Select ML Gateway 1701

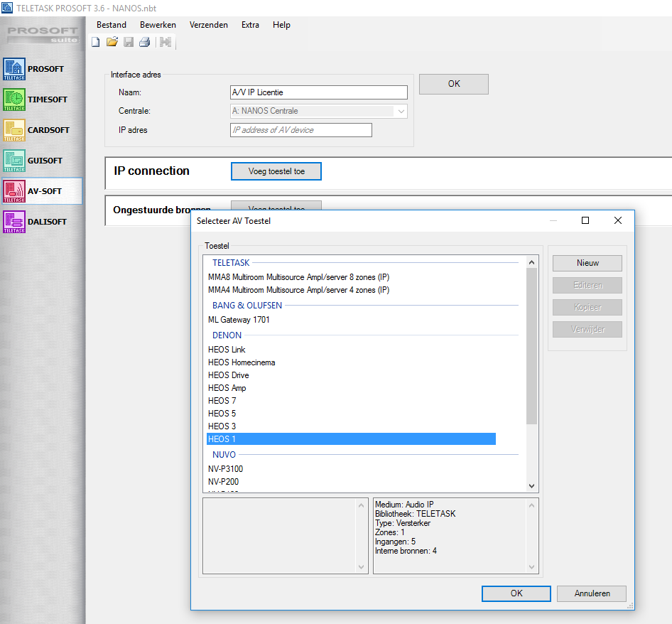tap(239, 320)
